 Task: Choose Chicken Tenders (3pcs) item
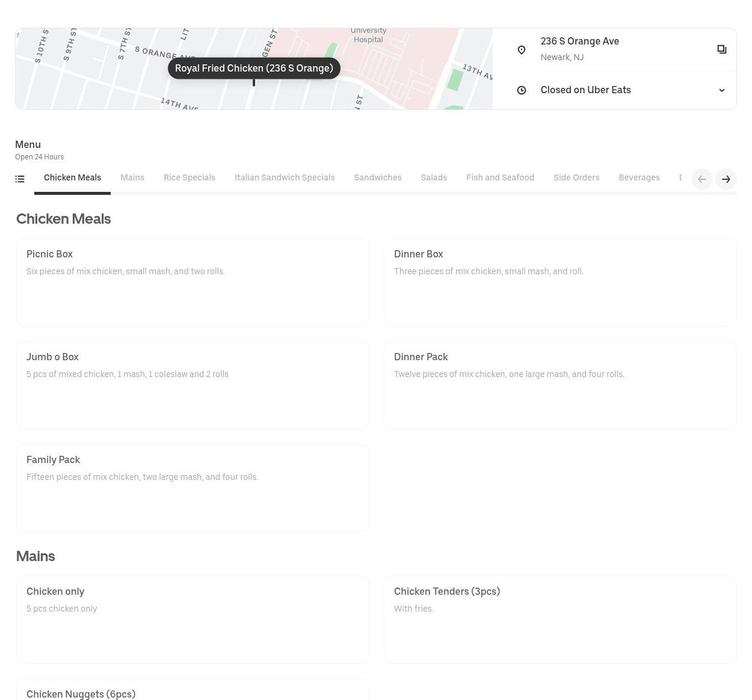point(559,619)
